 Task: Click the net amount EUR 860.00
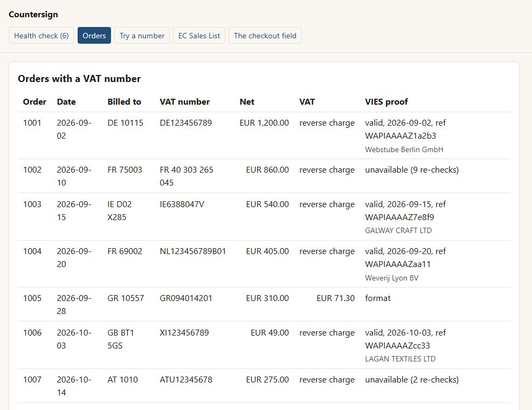(x=267, y=169)
